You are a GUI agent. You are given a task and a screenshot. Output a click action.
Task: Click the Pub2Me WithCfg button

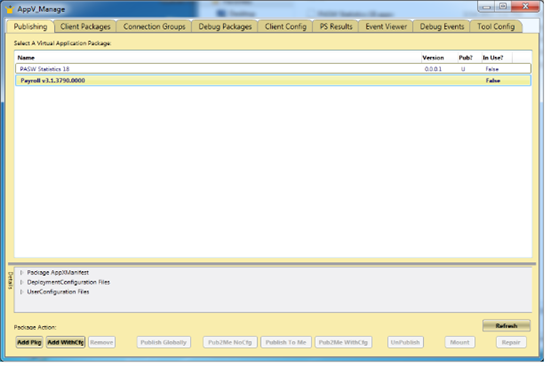click(343, 342)
